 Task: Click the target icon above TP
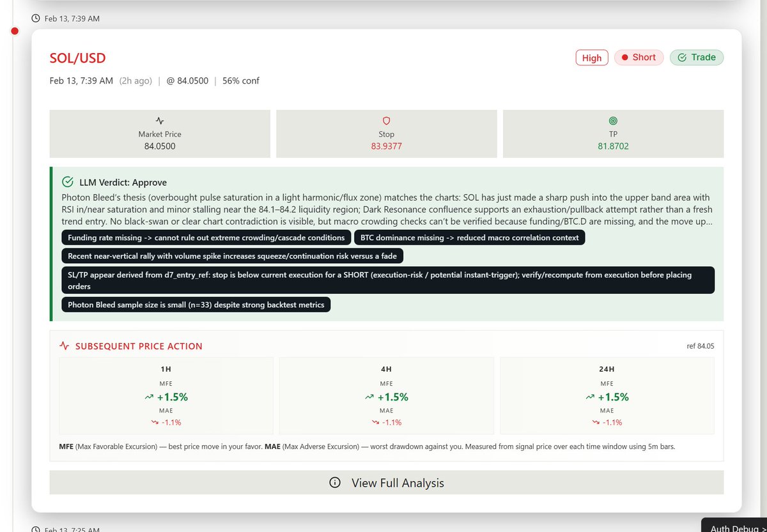point(613,120)
